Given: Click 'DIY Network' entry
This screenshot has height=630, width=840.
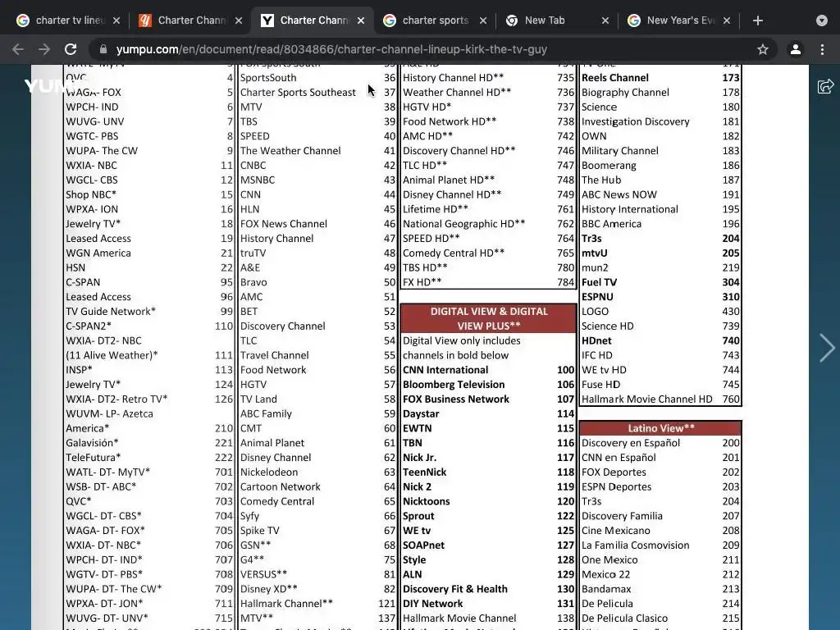Looking at the screenshot, I should pos(432,603).
